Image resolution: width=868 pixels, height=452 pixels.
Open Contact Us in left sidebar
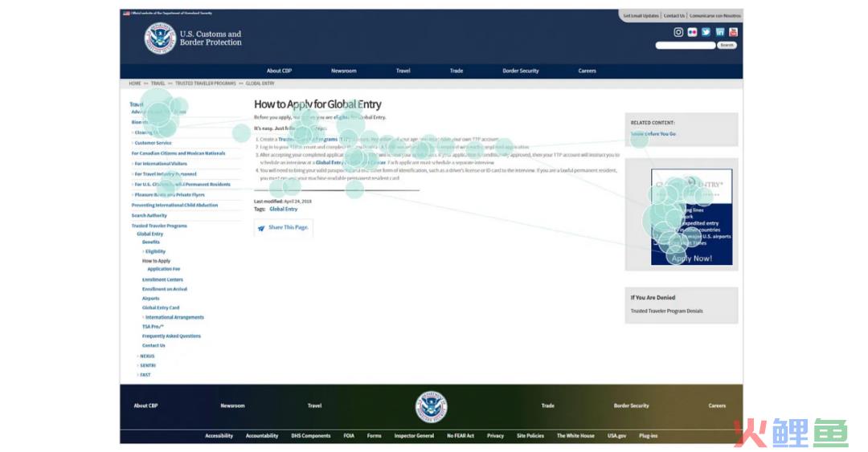[154, 346]
